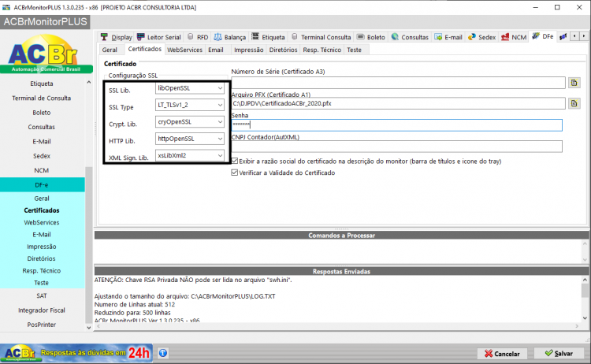The width and height of the screenshot is (591, 364).
Task: Open the XML Sign. Lib. dropdown
Action: [190, 155]
